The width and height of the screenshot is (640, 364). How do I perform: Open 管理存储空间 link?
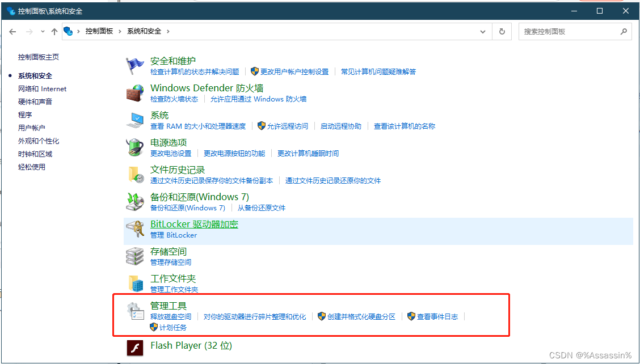pos(171,263)
